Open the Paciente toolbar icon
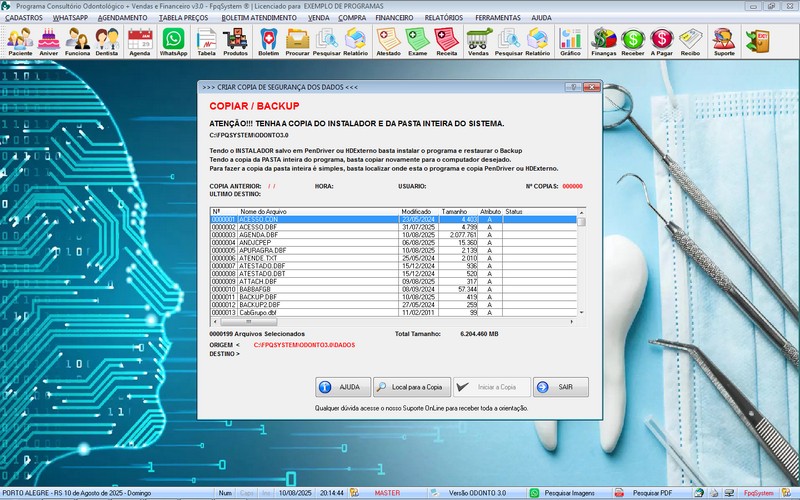This screenshot has height=500, width=800. click(20, 41)
